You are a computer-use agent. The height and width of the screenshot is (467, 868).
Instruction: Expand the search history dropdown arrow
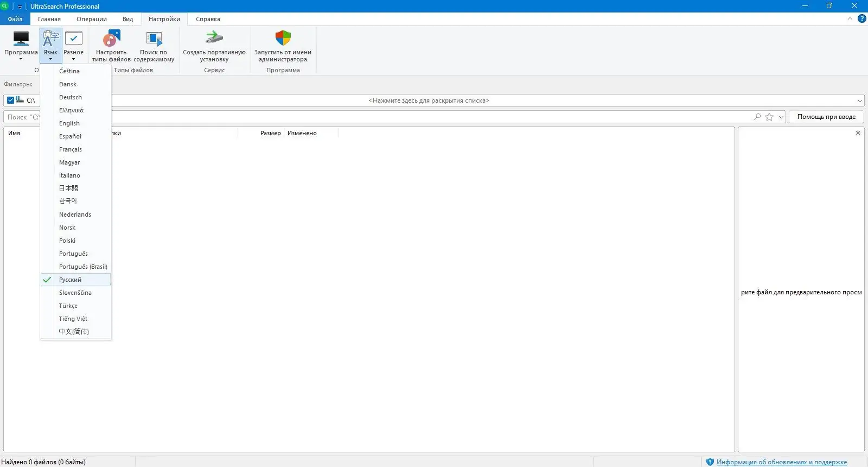(x=781, y=117)
